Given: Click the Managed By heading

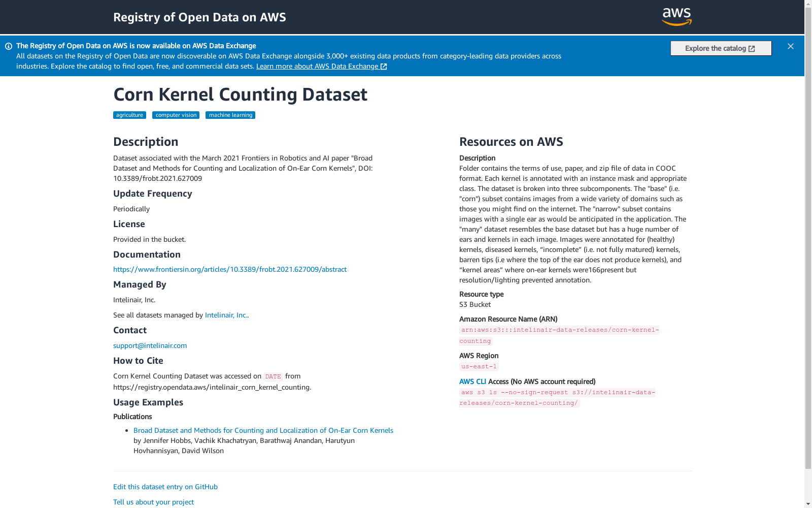Looking at the screenshot, I should coord(140,284).
